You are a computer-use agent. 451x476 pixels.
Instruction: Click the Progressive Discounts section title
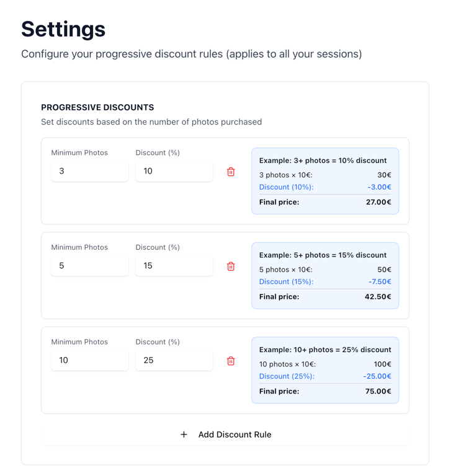point(97,107)
